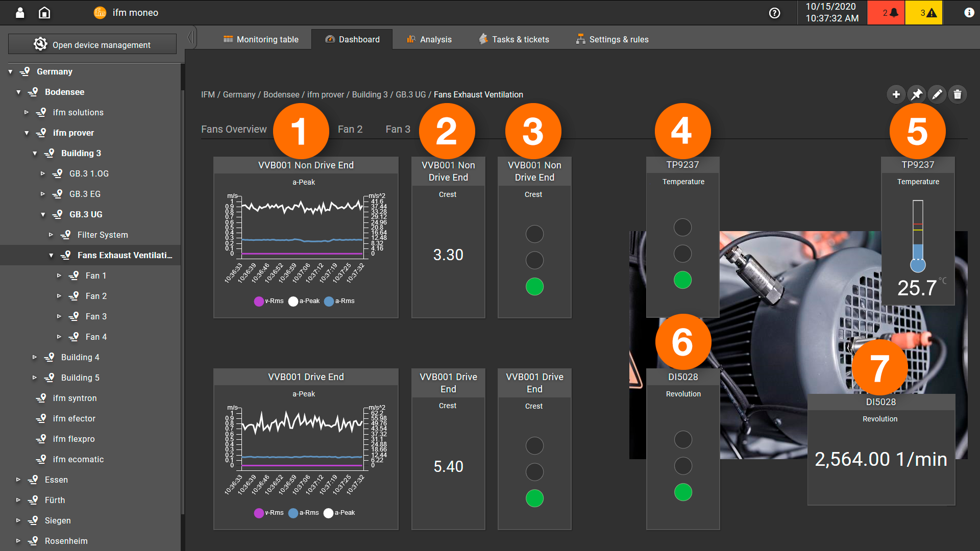Expand the Building 4 tree node
The image size is (980, 551).
pos(34,357)
